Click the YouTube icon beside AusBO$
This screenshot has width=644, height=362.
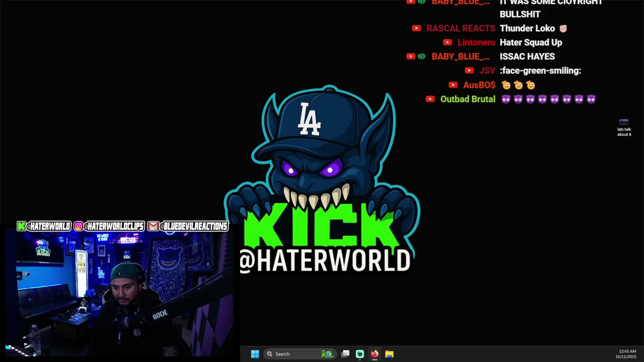point(453,85)
